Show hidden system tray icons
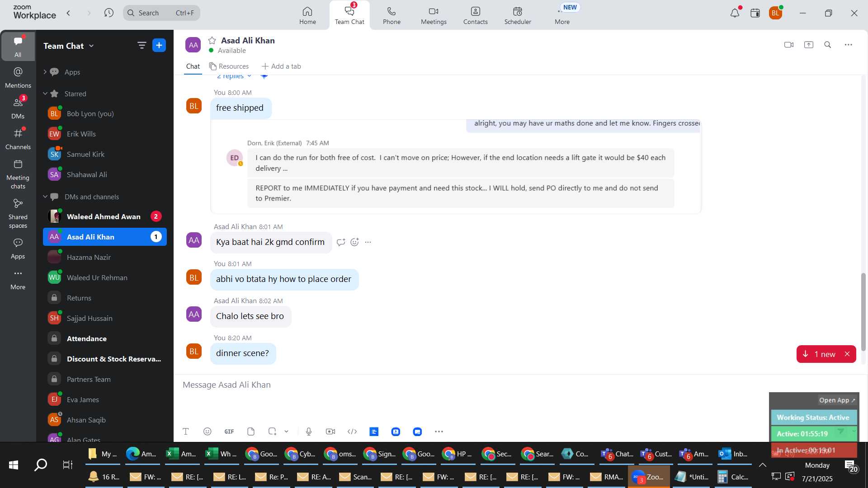The height and width of the screenshot is (488, 868). pos(763,465)
